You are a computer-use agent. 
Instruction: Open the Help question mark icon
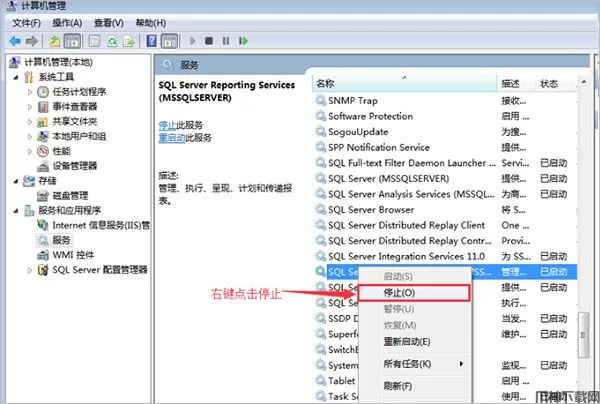click(x=152, y=41)
